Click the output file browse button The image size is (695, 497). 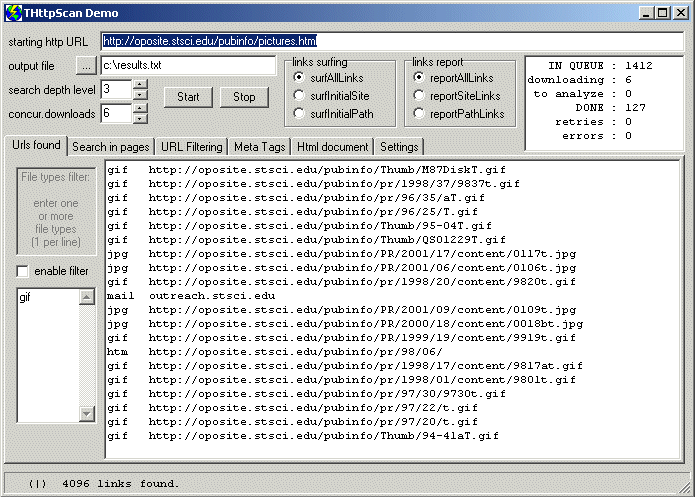tap(87, 65)
